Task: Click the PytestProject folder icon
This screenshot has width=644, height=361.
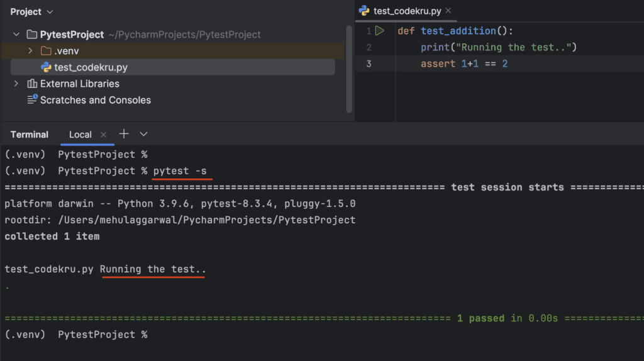Action: coord(33,35)
